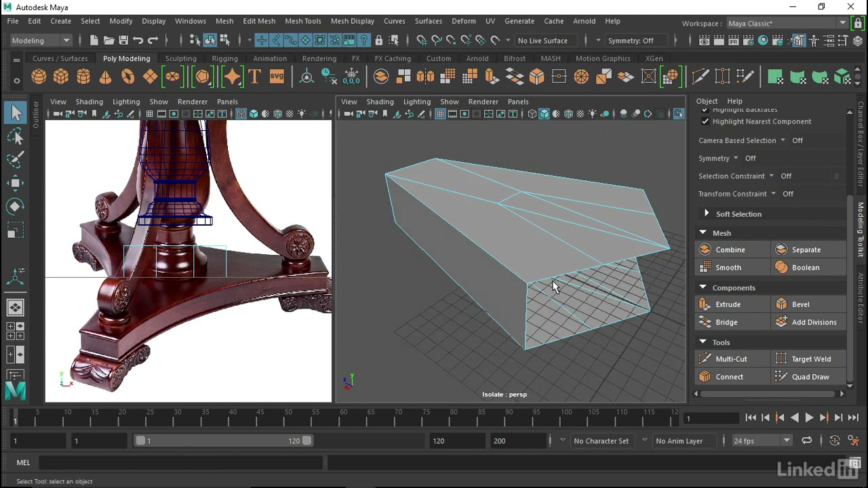Viewport: 868px width, 488px height.
Task: Click the play forwards button
Action: pyautogui.click(x=809, y=418)
